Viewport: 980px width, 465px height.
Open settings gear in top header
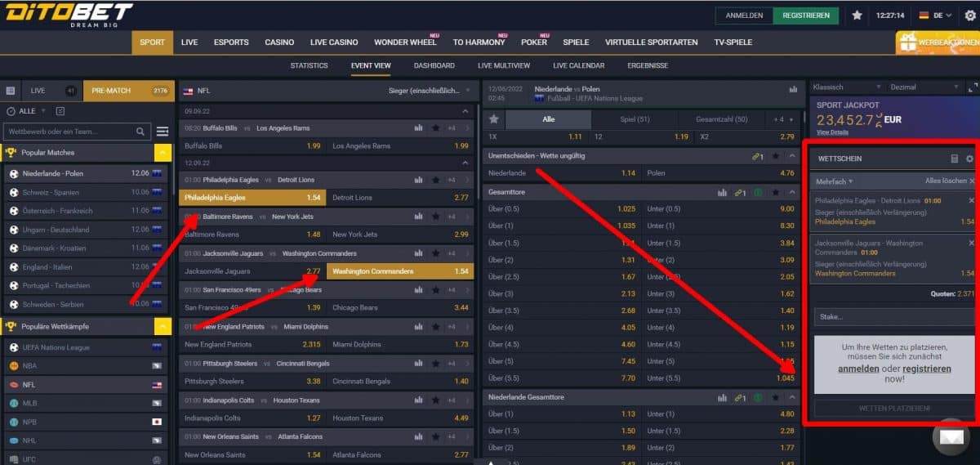[970, 16]
